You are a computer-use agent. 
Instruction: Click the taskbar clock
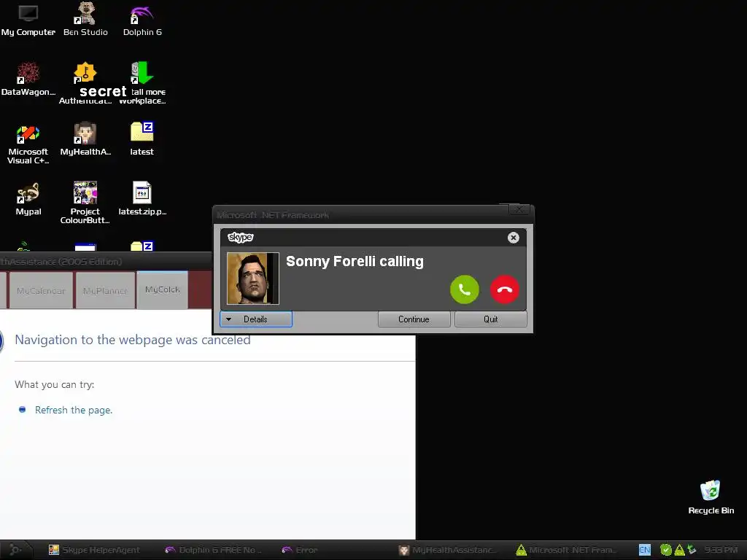pos(721,550)
